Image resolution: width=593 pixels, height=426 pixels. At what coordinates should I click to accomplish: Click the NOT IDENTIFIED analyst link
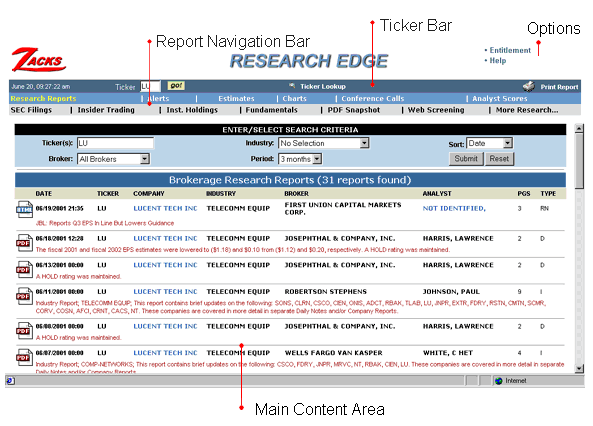click(x=454, y=208)
